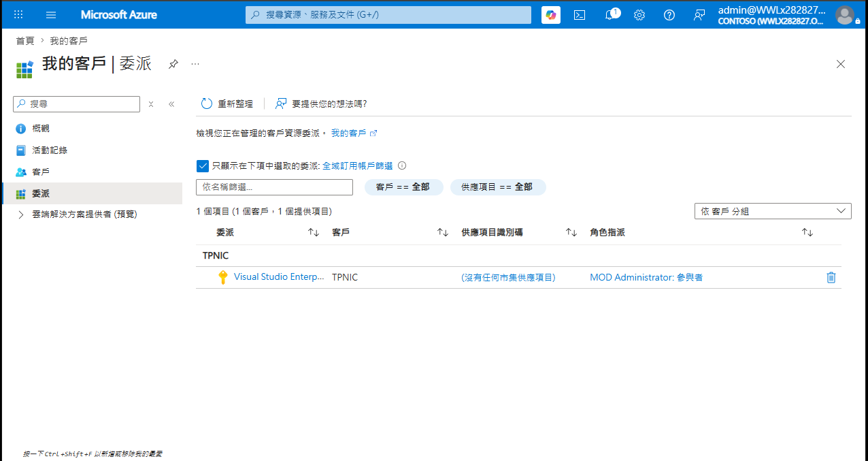Screen dimensions: 868x461
Task: Open Cloud Shell terminal icon
Action: 580,14
